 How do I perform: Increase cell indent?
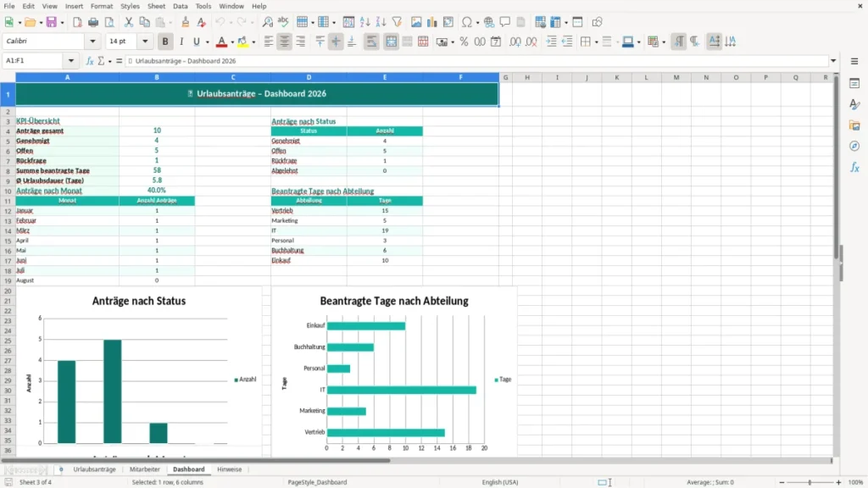(551, 42)
